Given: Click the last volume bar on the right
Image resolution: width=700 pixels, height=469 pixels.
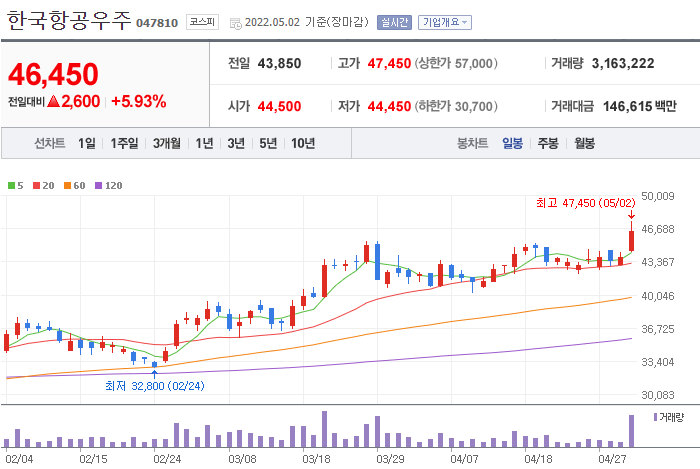Looking at the screenshot, I should [632, 431].
